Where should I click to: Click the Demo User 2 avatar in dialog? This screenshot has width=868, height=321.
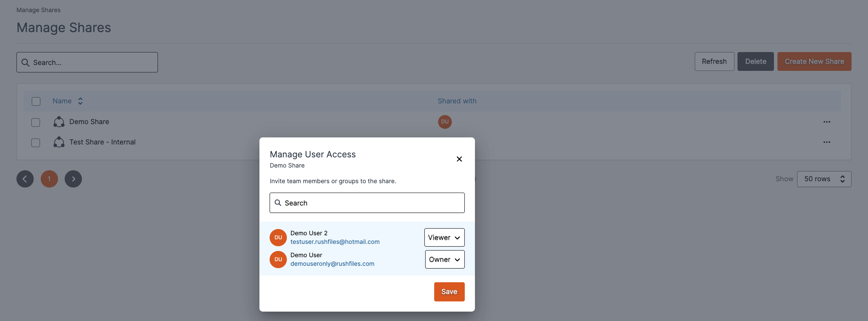tap(278, 238)
